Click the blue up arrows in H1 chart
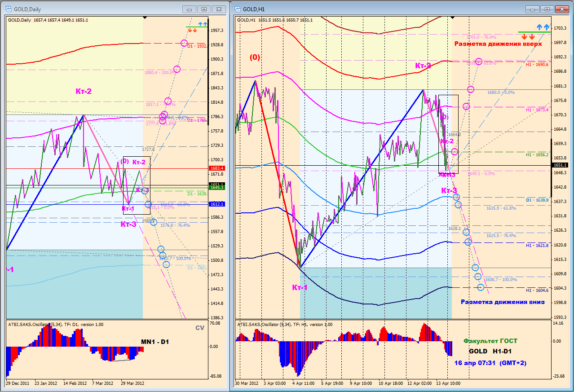This screenshot has width=574, height=392. 543,27
